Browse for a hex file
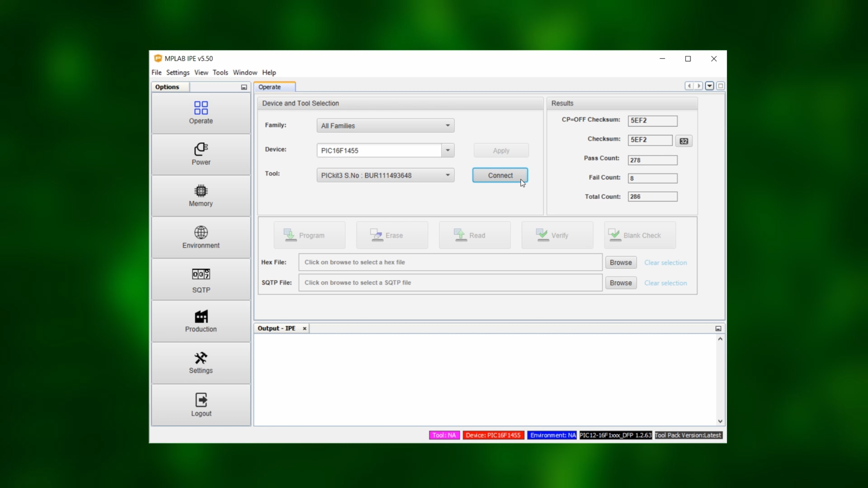 click(620, 263)
